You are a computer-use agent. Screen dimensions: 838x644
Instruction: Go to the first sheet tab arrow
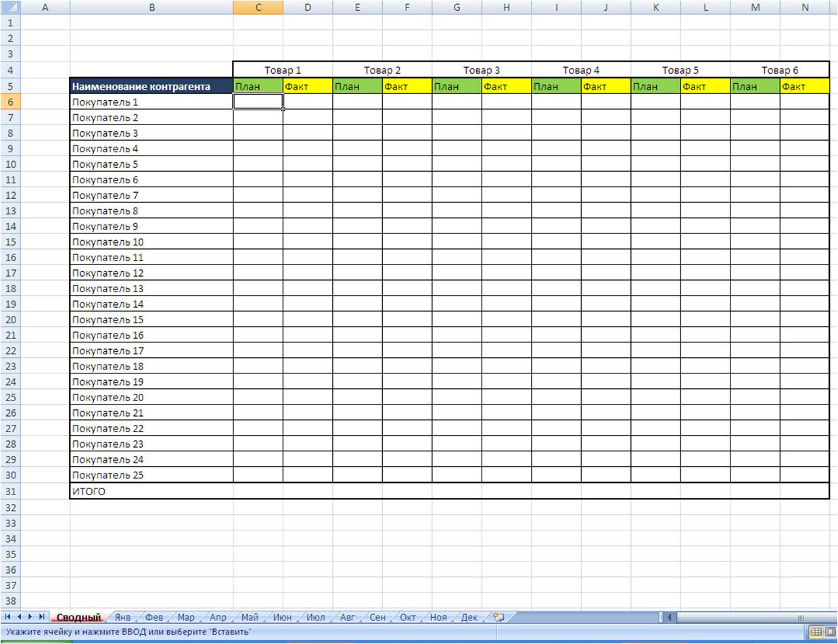click(7, 617)
